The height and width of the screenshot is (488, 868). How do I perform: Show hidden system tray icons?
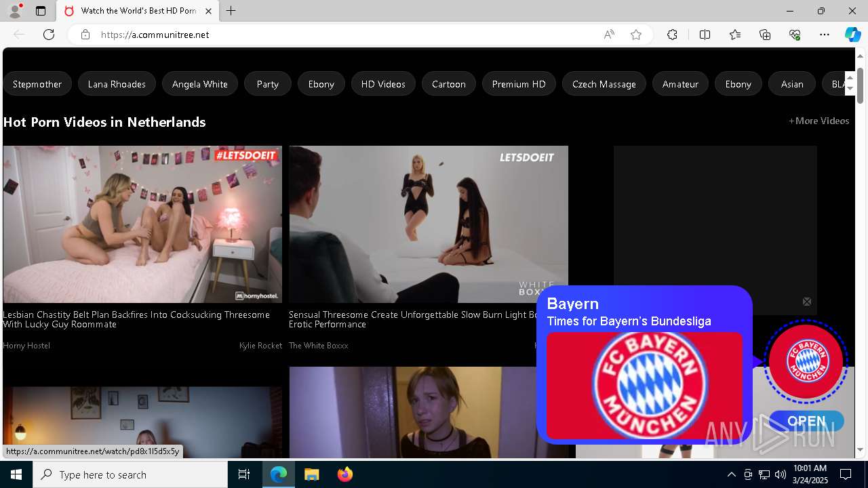[731, 474]
